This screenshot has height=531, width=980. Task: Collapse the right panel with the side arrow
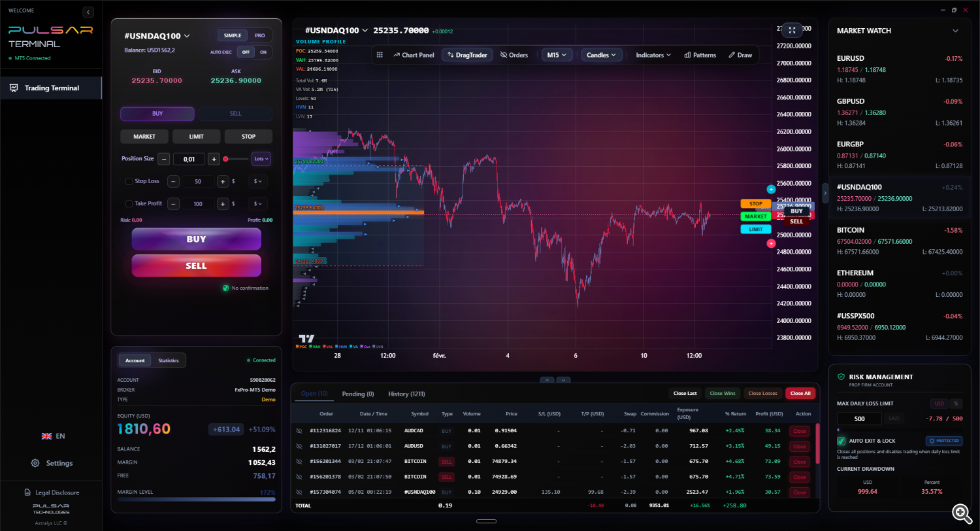825,194
